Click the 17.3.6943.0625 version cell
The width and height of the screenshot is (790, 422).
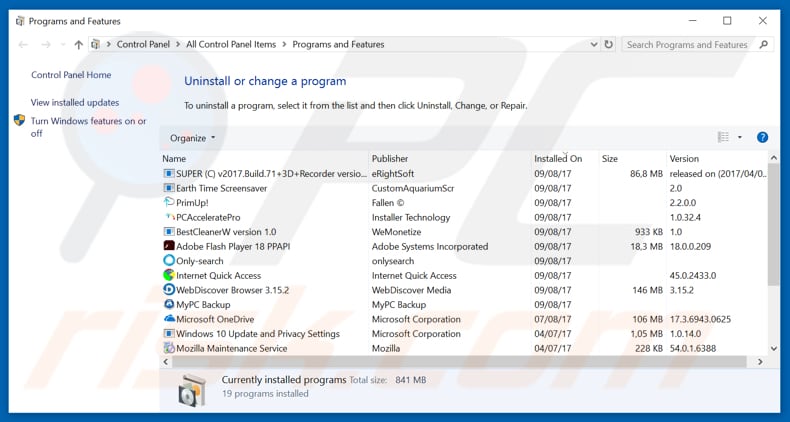[700, 319]
